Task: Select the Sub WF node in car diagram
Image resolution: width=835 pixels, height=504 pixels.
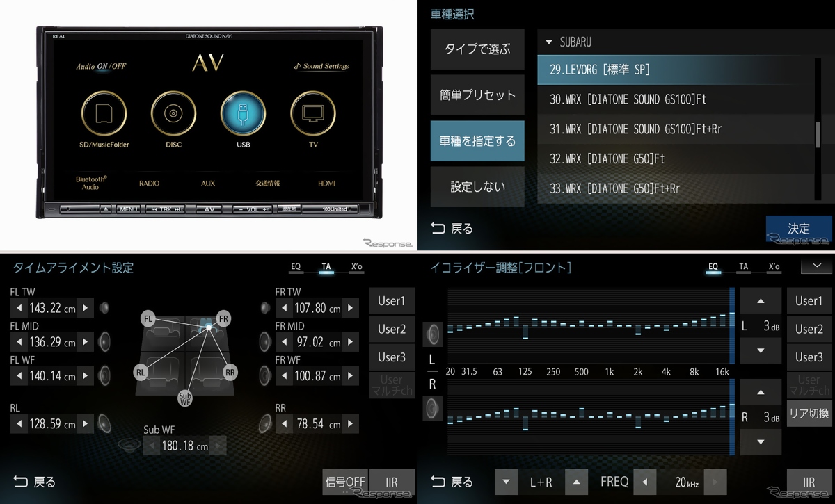Action: click(185, 398)
